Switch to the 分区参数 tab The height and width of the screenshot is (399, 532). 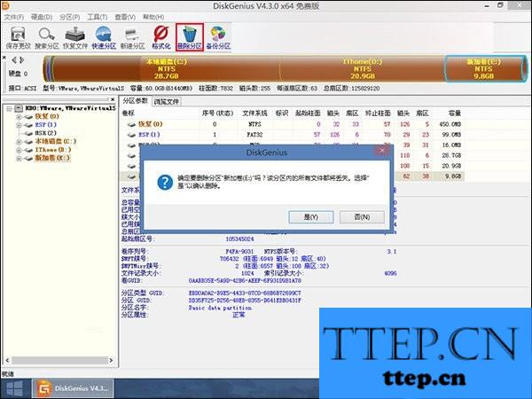[x=135, y=101]
